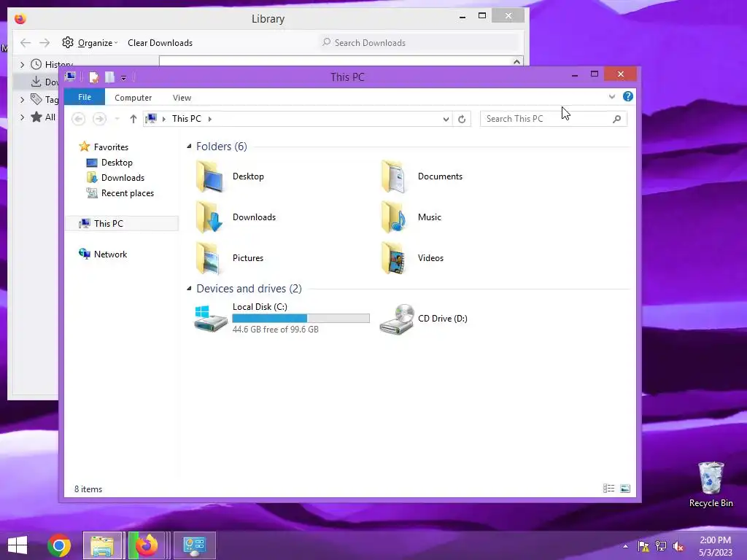
Task: Open Recent locations dropdown arrow
Action: [117, 119]
